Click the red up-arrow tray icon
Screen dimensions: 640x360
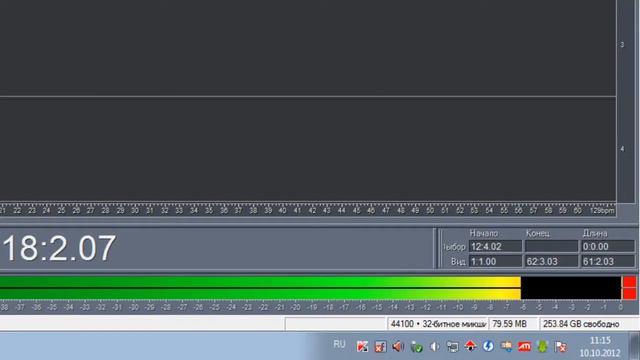pos(470,347)
